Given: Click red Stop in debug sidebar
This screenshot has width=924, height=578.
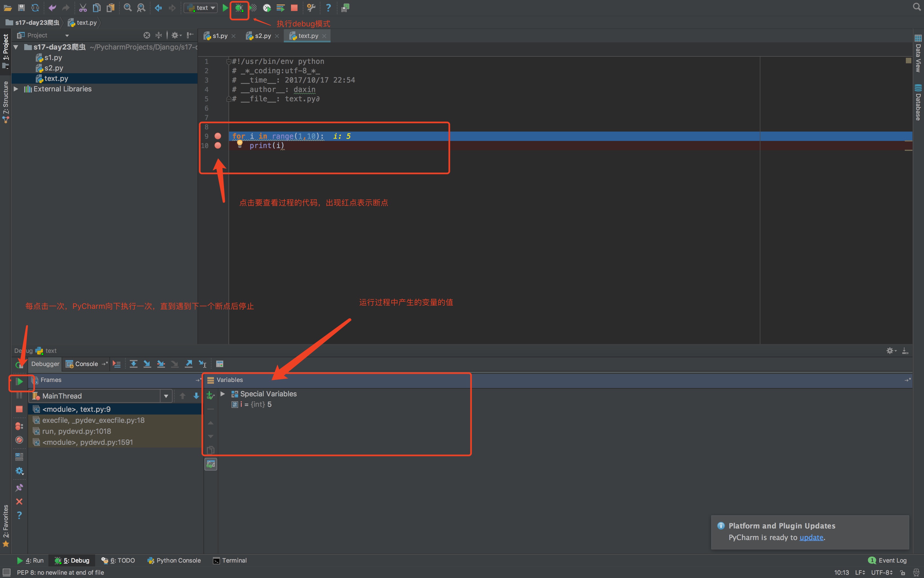Looking at the screenshot, I should [19, 409].
